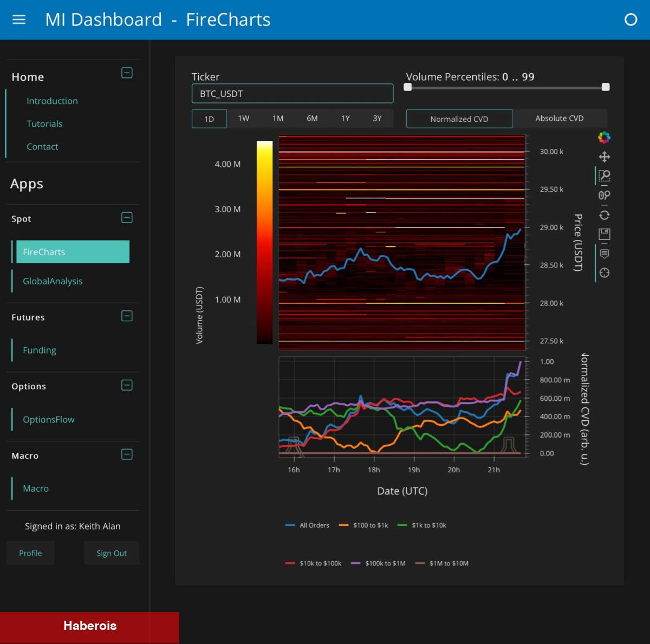This screenshot has height=644, width=650.
Task: Click the '4.00 M' volume scale label
Action: pos(227,164)
